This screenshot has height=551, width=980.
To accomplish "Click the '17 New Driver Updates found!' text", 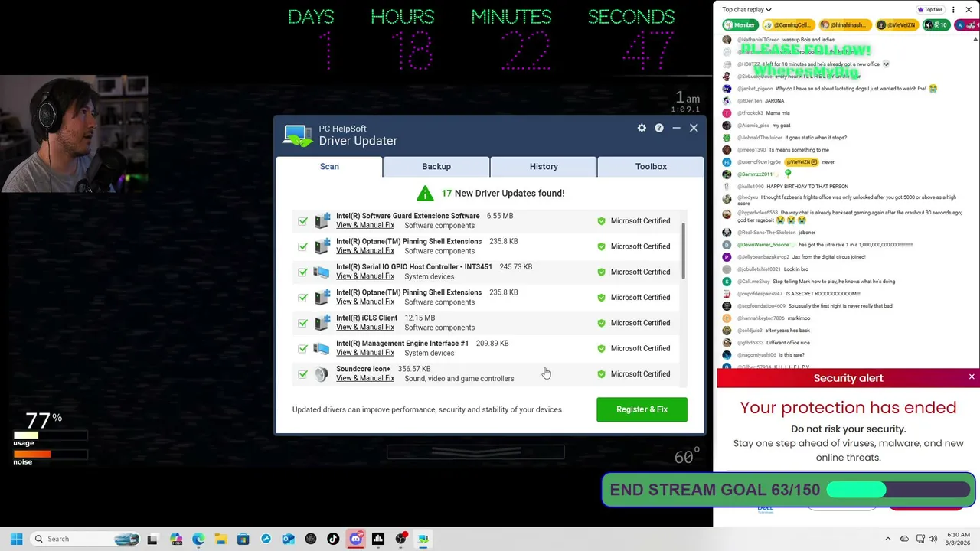I will pos(502,193).
